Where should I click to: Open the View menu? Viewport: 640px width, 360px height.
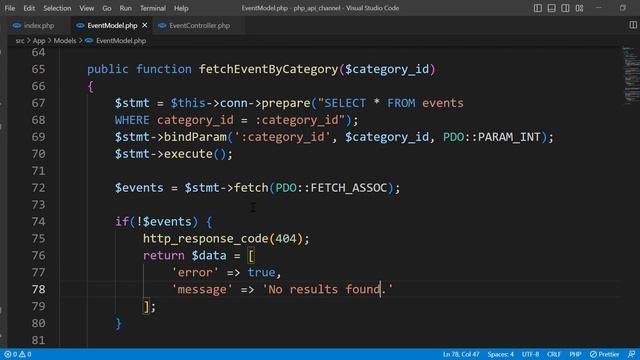coord(87,8)
